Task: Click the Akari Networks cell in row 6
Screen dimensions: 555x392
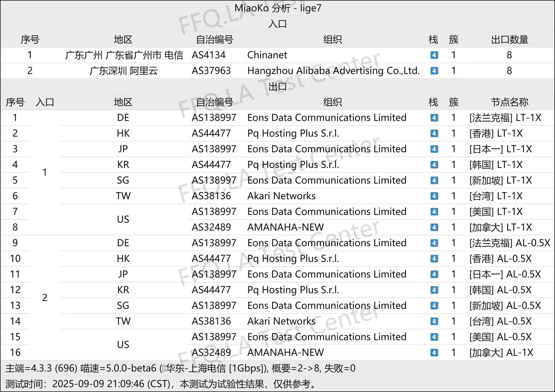Action: point(281,196)
